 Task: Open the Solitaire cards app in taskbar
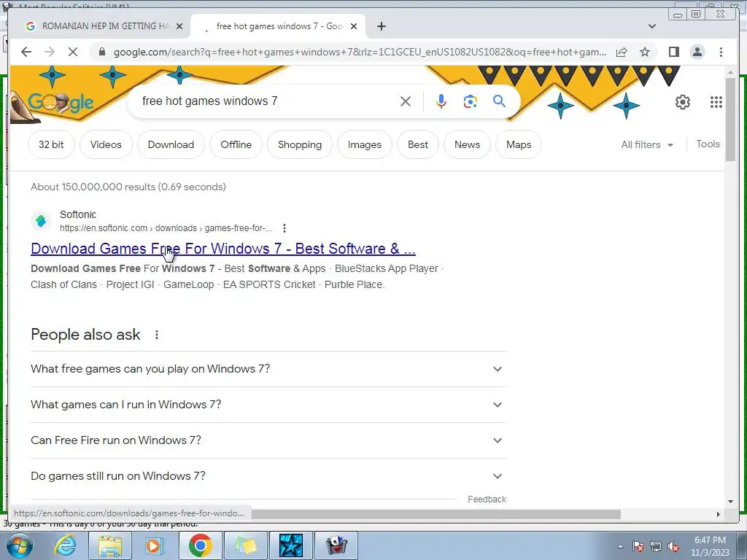pyautogui.click(x=336, y=545)
